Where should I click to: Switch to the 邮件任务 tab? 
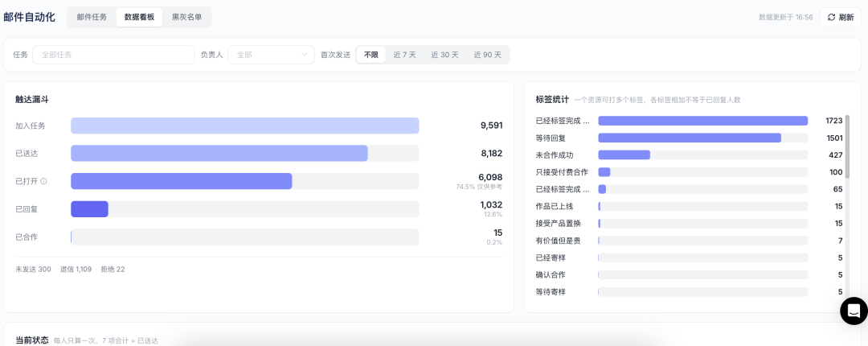[92, 17]
